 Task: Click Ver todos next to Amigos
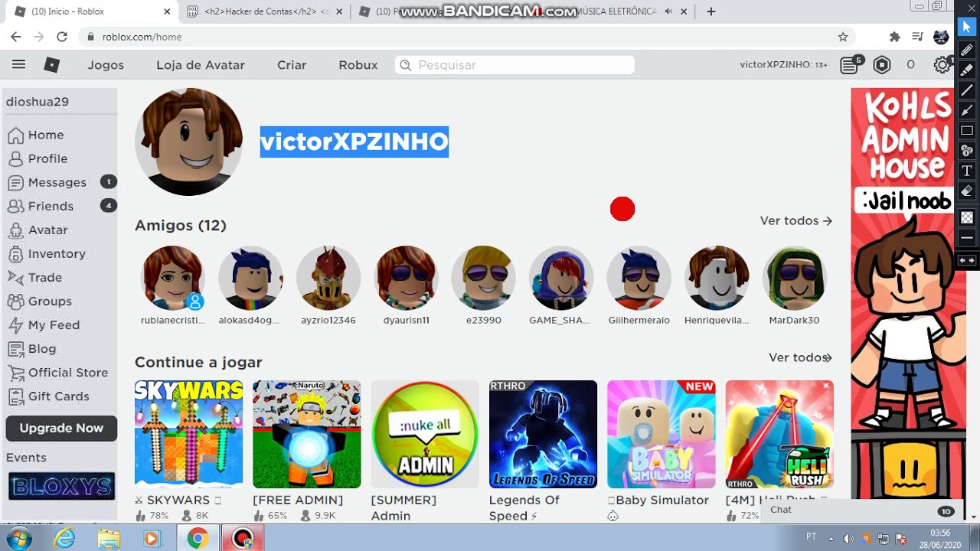tap(795, 221)
